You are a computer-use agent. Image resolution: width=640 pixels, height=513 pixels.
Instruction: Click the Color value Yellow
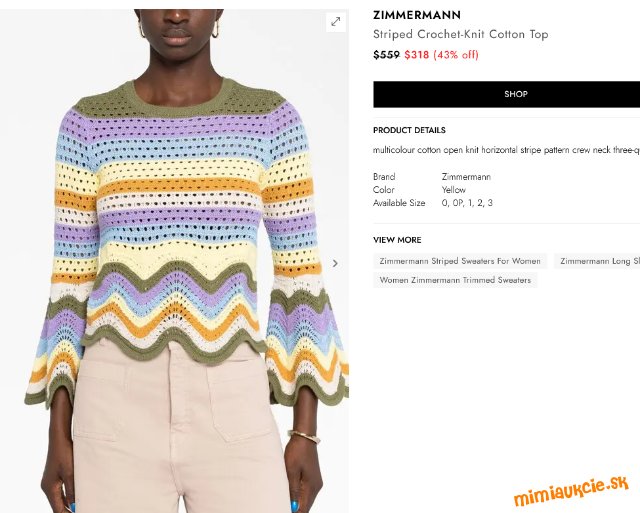453,190
